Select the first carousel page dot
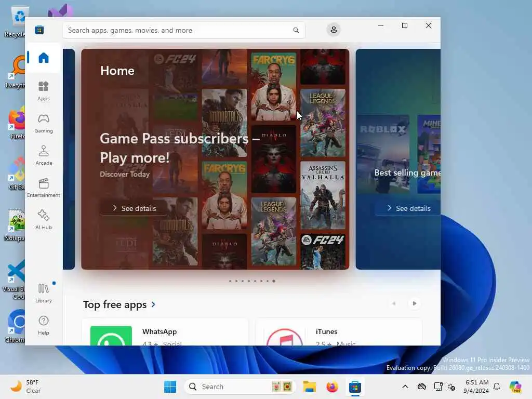The width and height of the screenshot is (532, 399). [x=230, y=281]
